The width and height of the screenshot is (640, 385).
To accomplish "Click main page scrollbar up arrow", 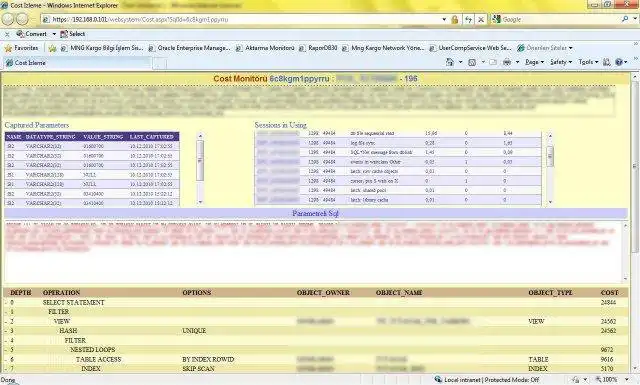I will pos(635,76).
